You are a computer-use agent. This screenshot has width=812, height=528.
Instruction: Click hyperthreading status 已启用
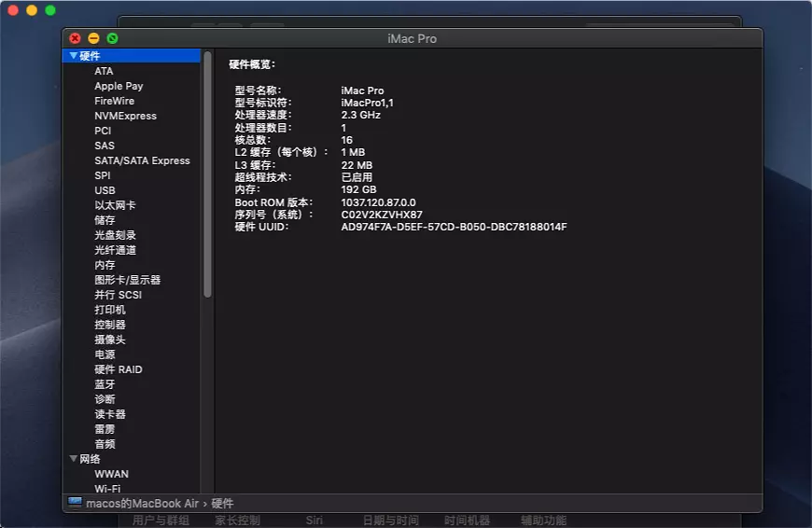[x=357, y=177]
